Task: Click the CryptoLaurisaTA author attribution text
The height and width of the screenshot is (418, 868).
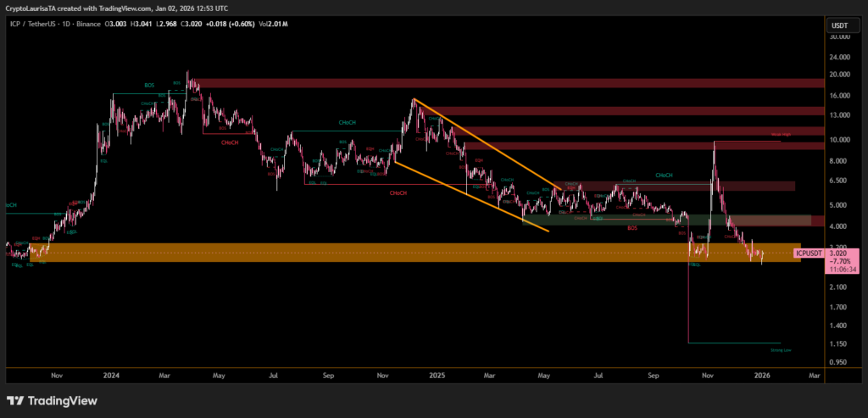Action: pyautogui.click(x=34, y=8)
